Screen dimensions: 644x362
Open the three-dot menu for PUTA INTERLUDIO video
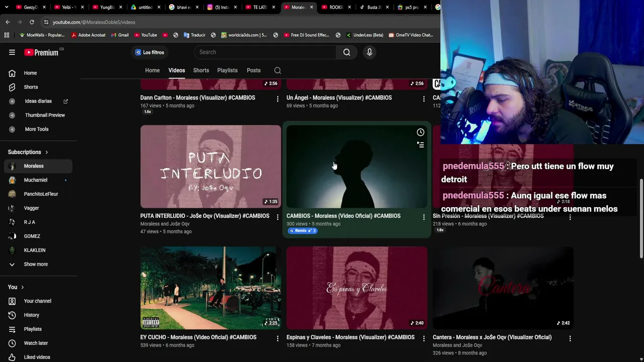point(277,217)
